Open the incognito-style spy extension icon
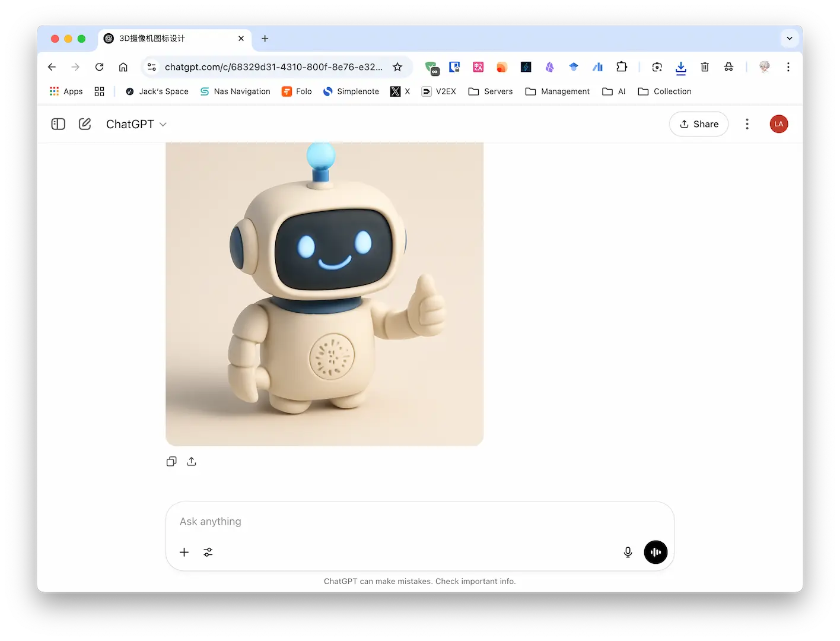Viewport: 840px width, 641px height. tap(728, 67)
